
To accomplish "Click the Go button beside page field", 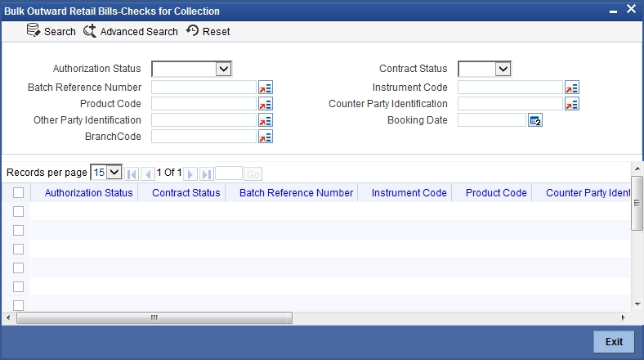I will [x=253, y=174].
